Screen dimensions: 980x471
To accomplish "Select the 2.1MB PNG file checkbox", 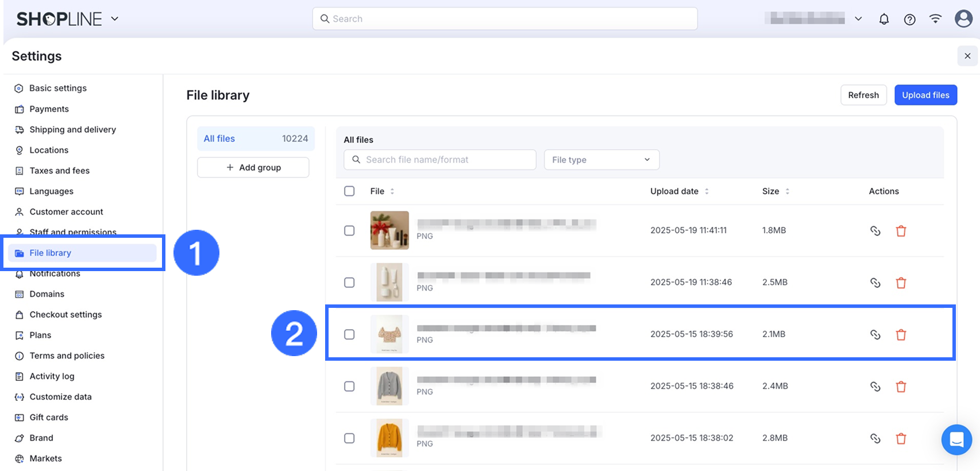I will pyautogui.click(x=349, y=334).
